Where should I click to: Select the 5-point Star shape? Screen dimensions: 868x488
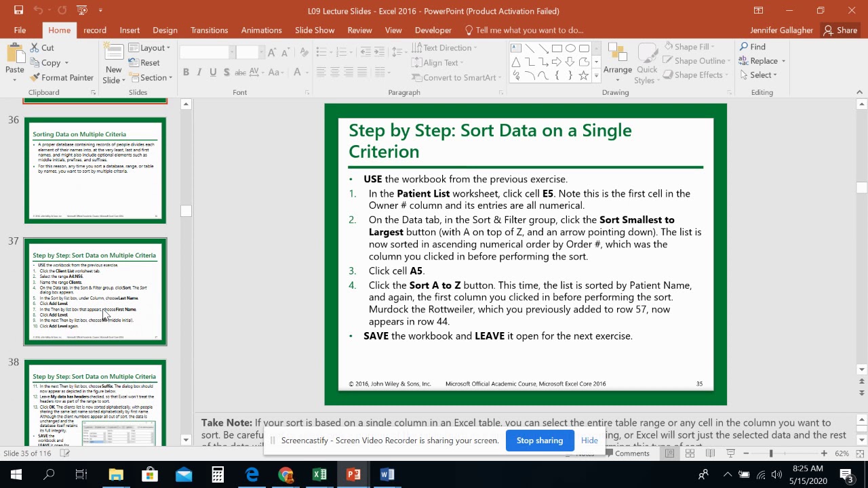pyautogui.click(x=584, y=75)
